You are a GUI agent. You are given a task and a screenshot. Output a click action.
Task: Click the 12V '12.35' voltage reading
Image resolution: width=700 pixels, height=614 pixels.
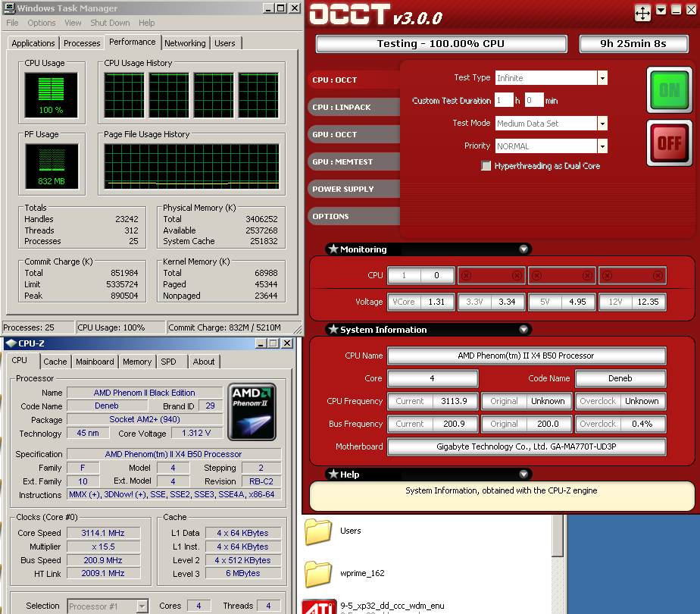coord(648,302)
